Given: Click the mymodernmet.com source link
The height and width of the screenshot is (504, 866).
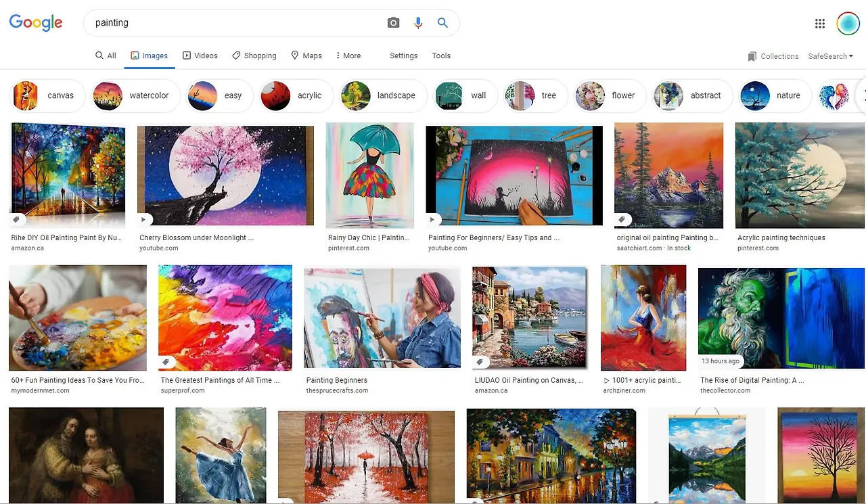Looking at the screenshot, I should (x=40, y=390).
